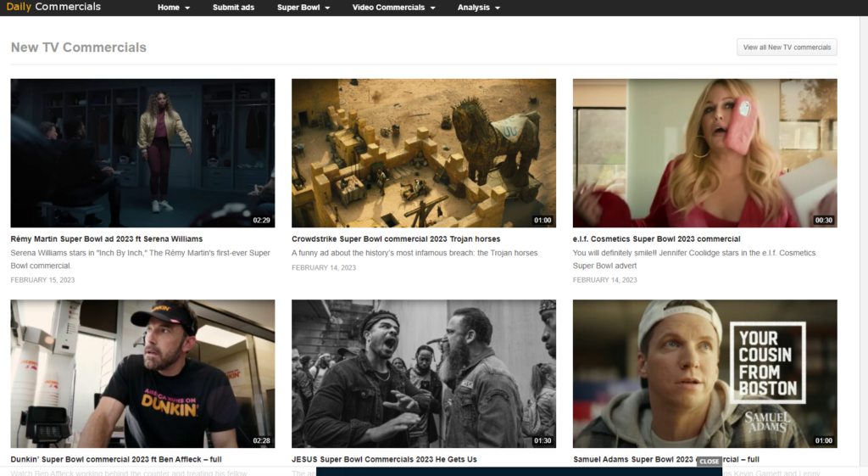
Task: Click the New TV Commercials heading
Action: coord(79,48)
